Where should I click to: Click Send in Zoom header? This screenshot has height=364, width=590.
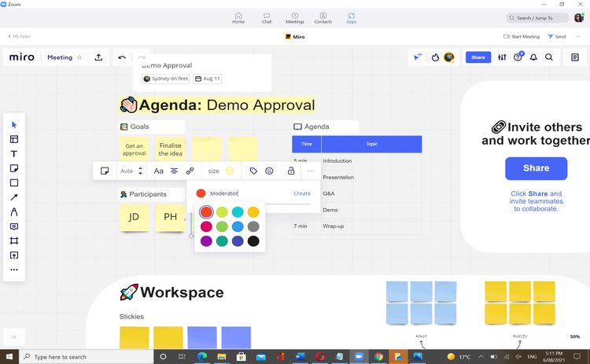point(557,36)
